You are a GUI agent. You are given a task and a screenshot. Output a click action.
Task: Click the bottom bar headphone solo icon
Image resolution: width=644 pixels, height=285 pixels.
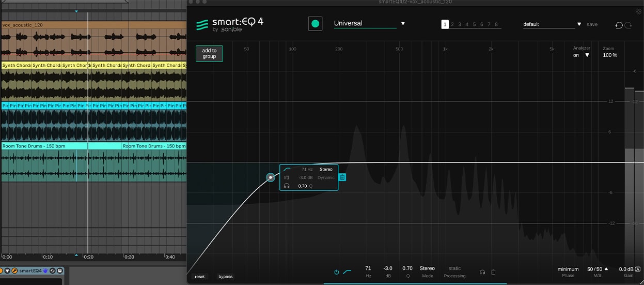tap(482, 272)
